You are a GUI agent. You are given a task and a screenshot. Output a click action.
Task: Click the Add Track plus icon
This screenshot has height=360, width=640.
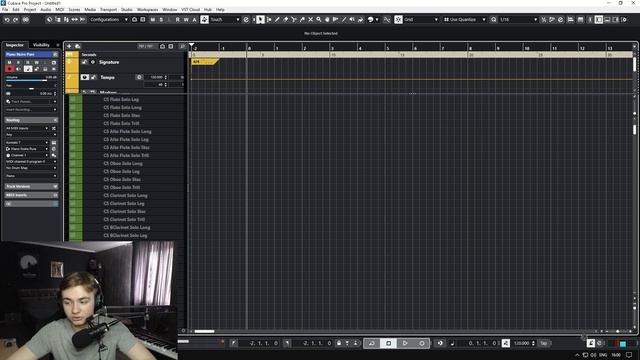(69, 46)
